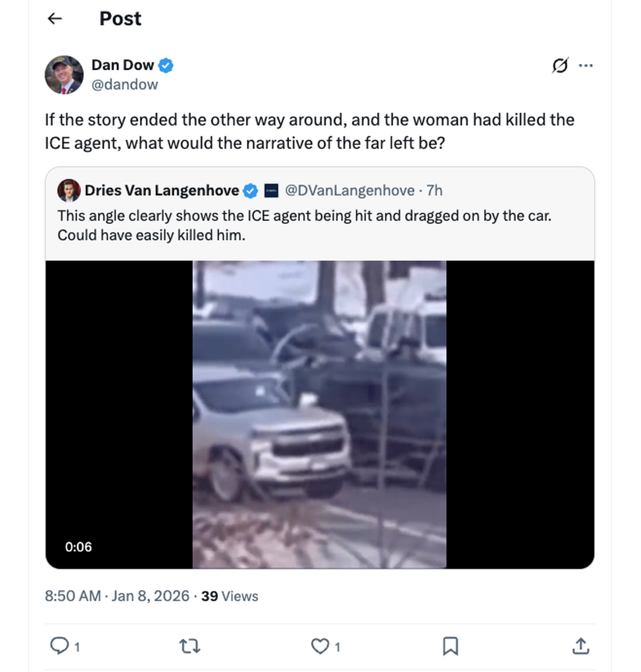
Task: Bookmark this post
Action: click(x=451, y=647)
